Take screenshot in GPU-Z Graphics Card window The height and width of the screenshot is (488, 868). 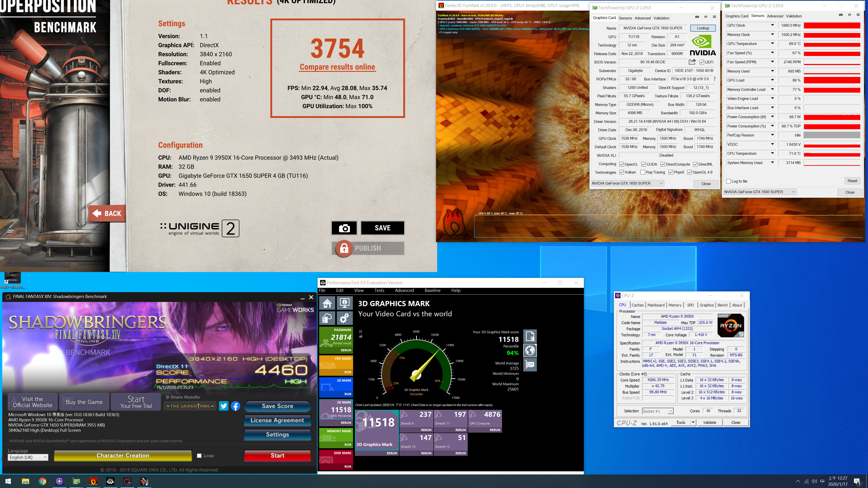(697, 17)
